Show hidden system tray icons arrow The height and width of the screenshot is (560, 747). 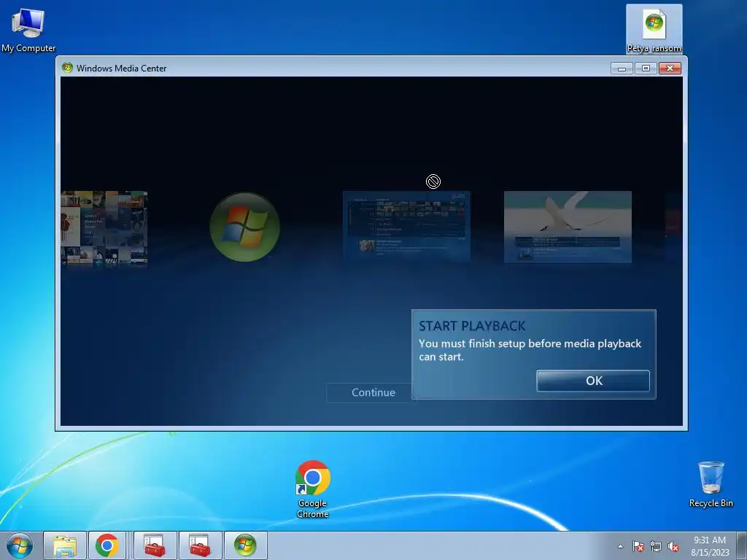click(x=620, y=546)
